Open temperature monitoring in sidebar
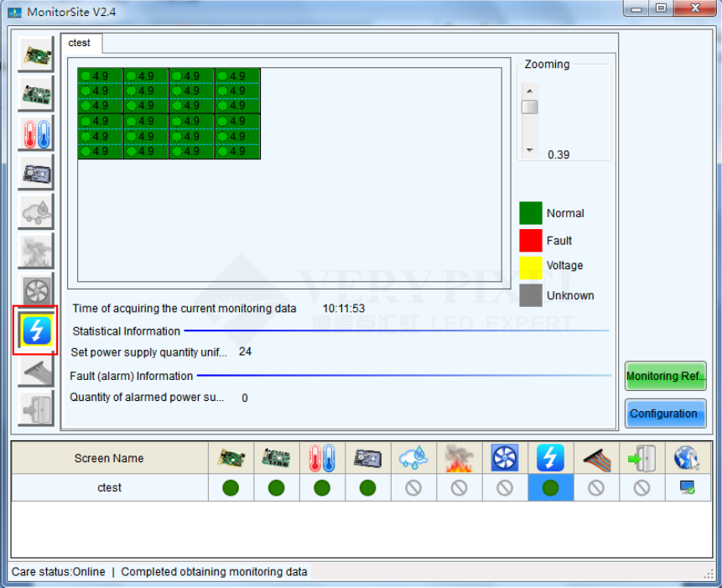The width and height of the screenshot is (722, 588). click(36, 133)
